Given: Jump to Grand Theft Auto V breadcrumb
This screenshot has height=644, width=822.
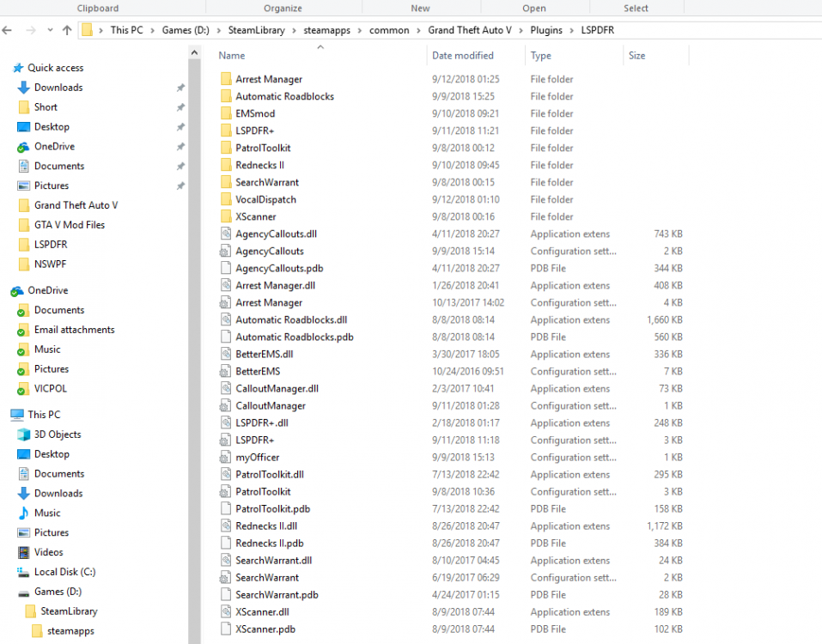Looking at the screenshot, I should click(x=470, y=30).
